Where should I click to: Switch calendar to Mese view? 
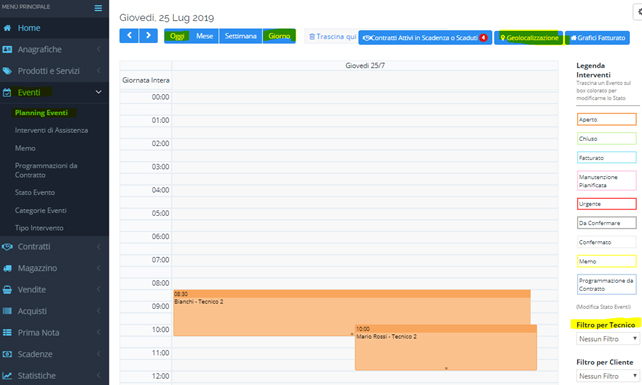[x=204, y=36]
